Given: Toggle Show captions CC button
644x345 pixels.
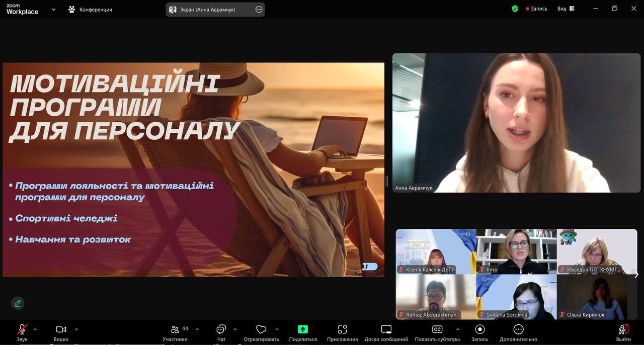Looking at the screenshot, I should coord(437,330).
